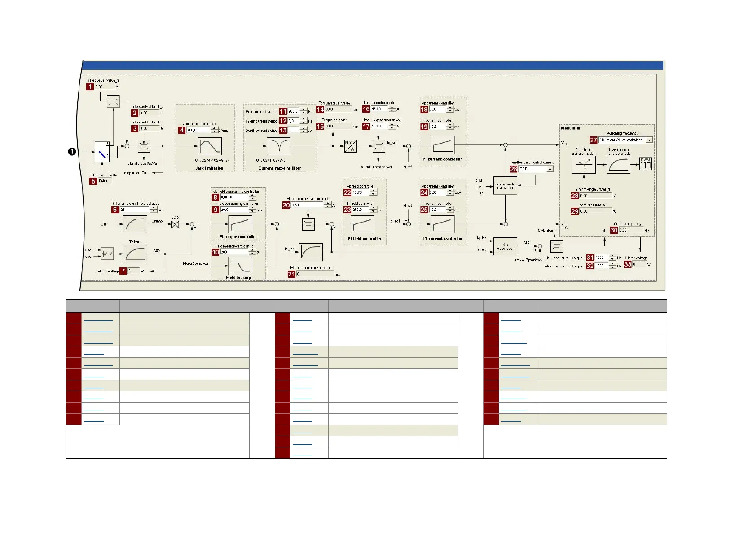Click the nTorqueSetValue_a value field
The image size is (756, 534).
tap(105, 87)
